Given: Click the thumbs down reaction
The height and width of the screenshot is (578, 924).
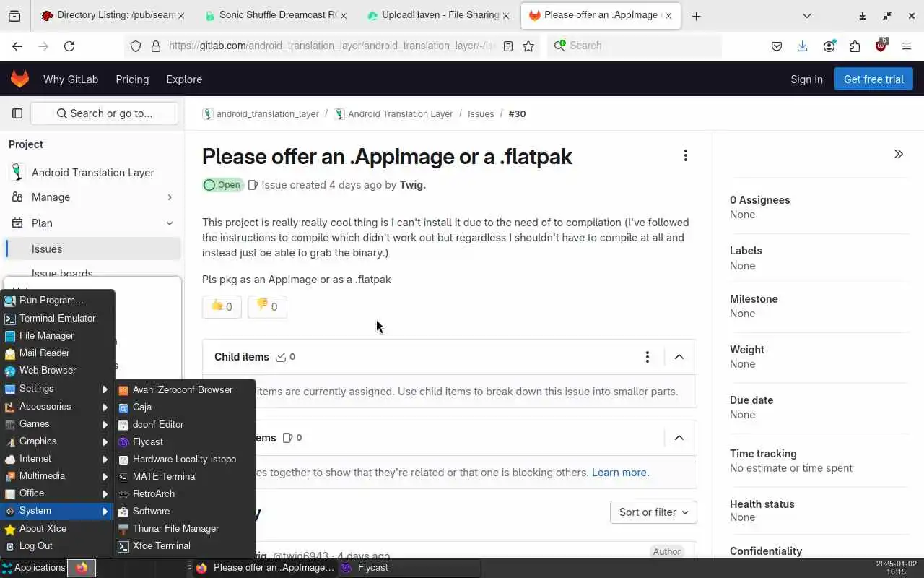Looking at the screenshot, I should (267, 306).
